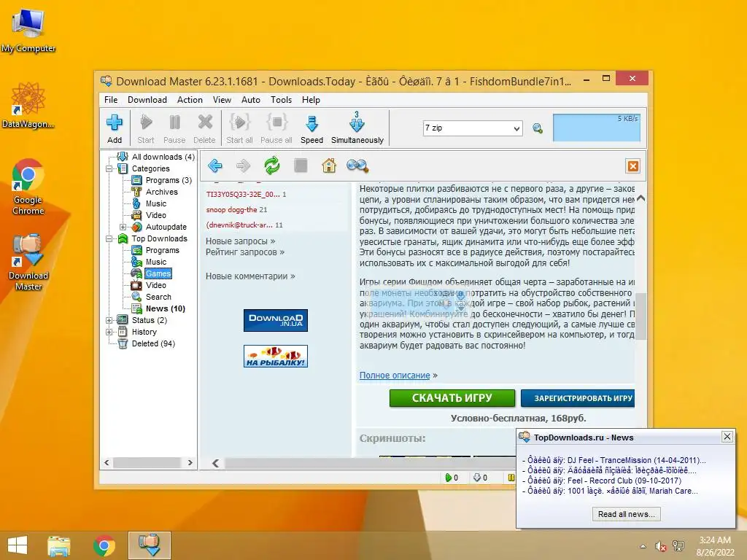Expand the Autoupdate tree node
This screenshot has width=747, height=560.
pos(123,227)
